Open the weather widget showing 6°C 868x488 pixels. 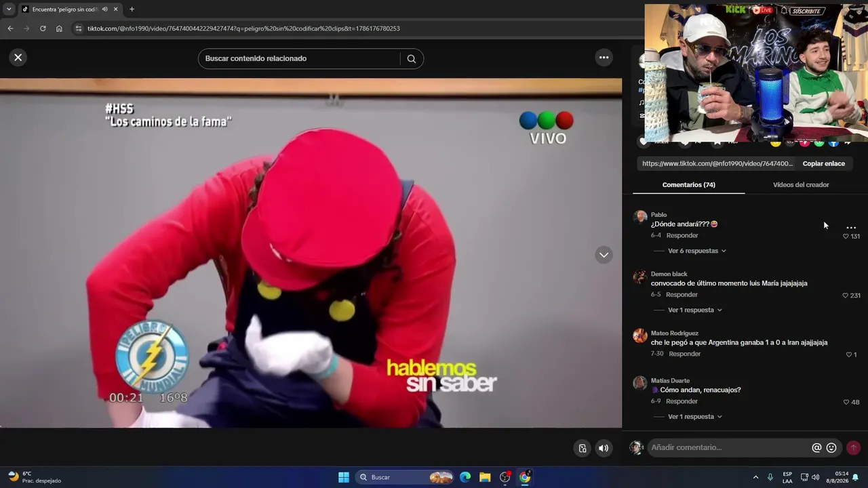pyautogui.click(x=35, y=477)
